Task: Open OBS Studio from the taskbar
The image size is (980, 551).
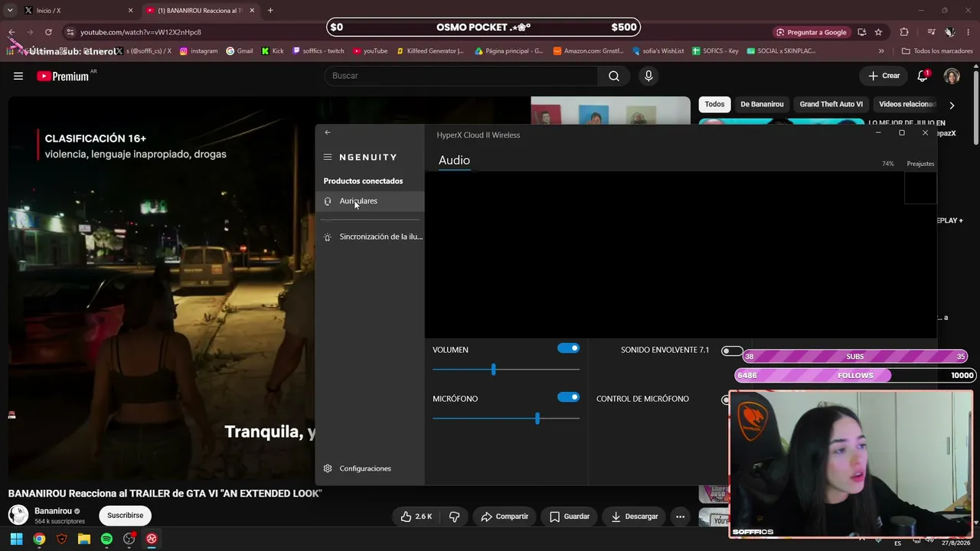Action: tap(129, 539)
